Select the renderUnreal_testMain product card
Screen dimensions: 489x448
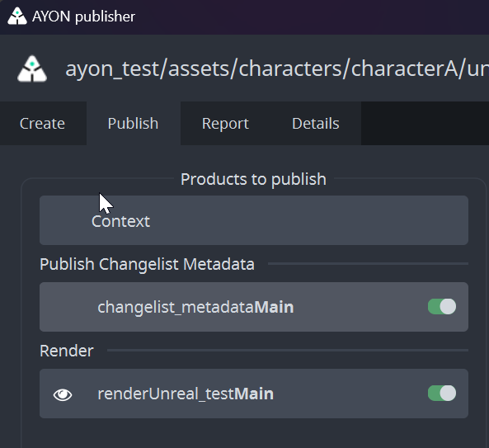pos(254,394)
